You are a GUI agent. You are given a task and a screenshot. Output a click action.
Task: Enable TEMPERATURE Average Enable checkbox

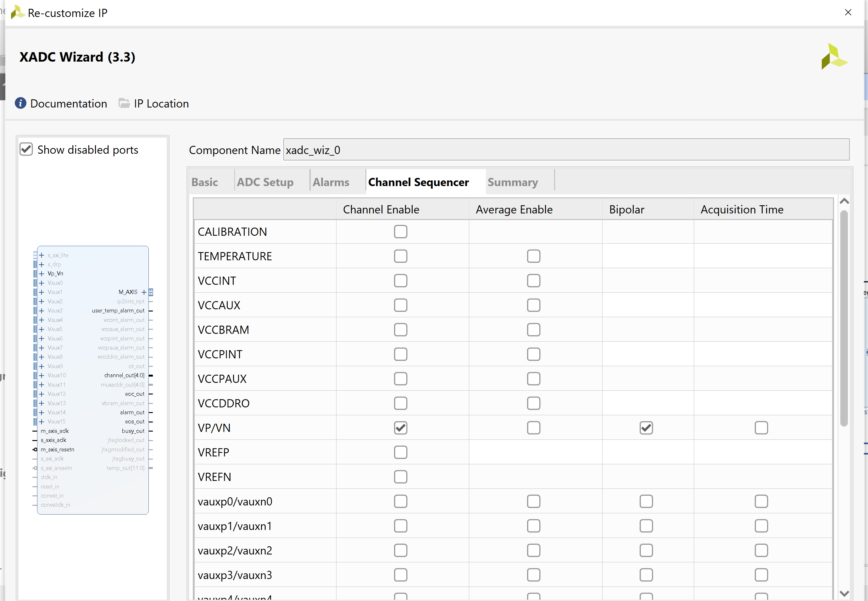tap(533, 256)
